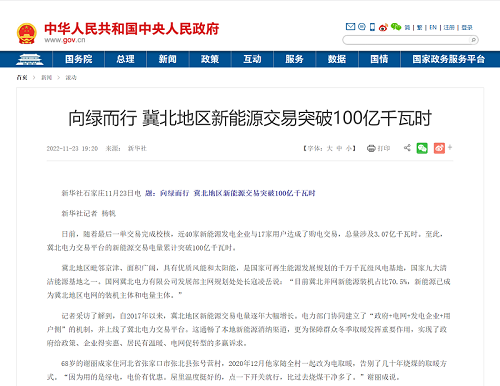The height and width of the screenshot is (386, 500).
Task: Set font size to small (小)
Action: [349, 148]
